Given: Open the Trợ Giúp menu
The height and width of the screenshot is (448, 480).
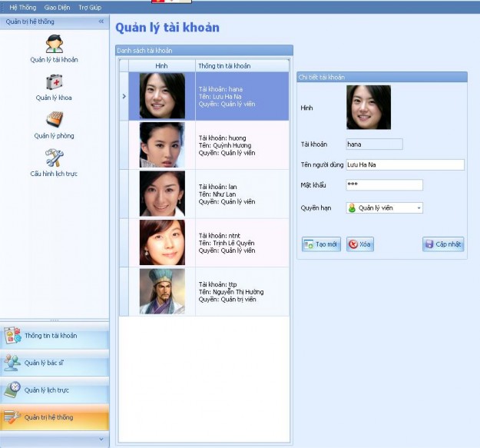Looking at the screenshot, I should tap(90, 7).
